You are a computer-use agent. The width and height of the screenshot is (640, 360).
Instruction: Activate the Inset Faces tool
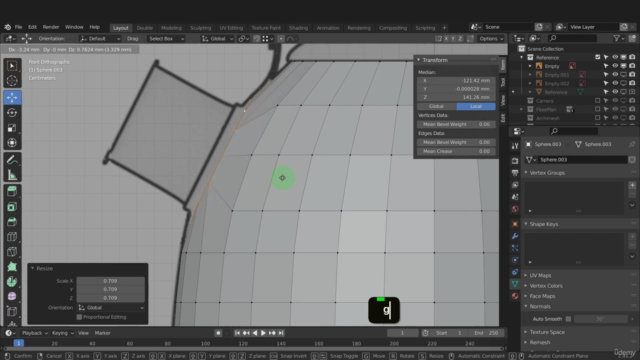click(x=12, y=207)
